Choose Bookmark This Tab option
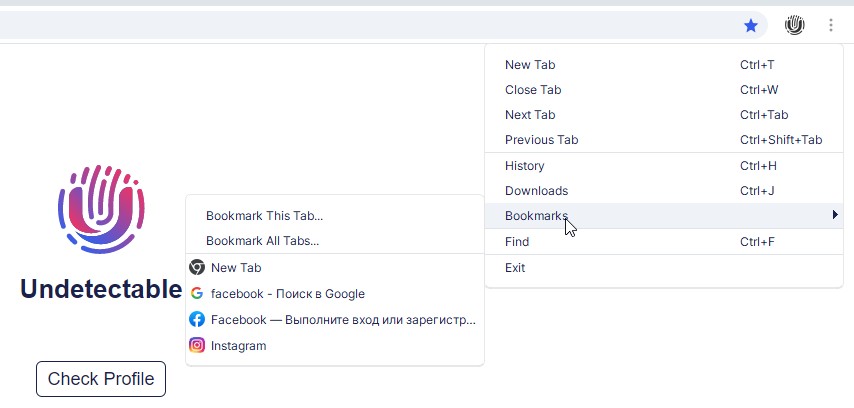 point(264,216)
